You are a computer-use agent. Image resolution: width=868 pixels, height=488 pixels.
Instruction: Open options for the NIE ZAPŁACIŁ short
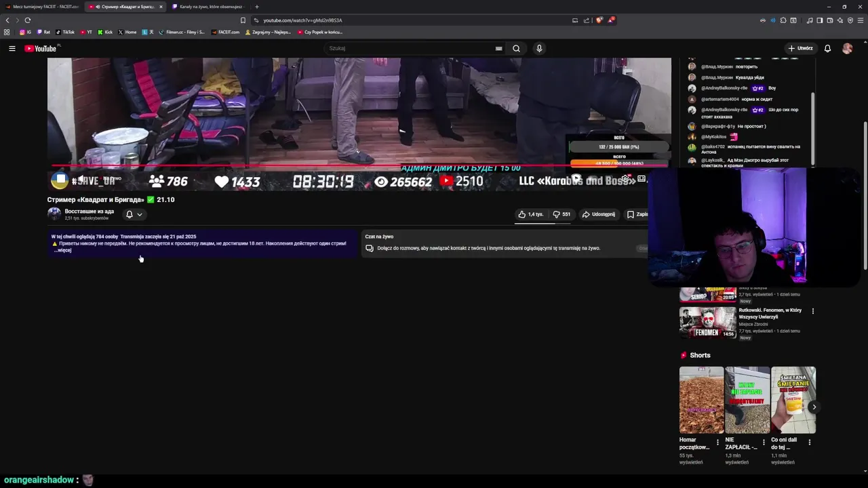(x=764, y=443)
